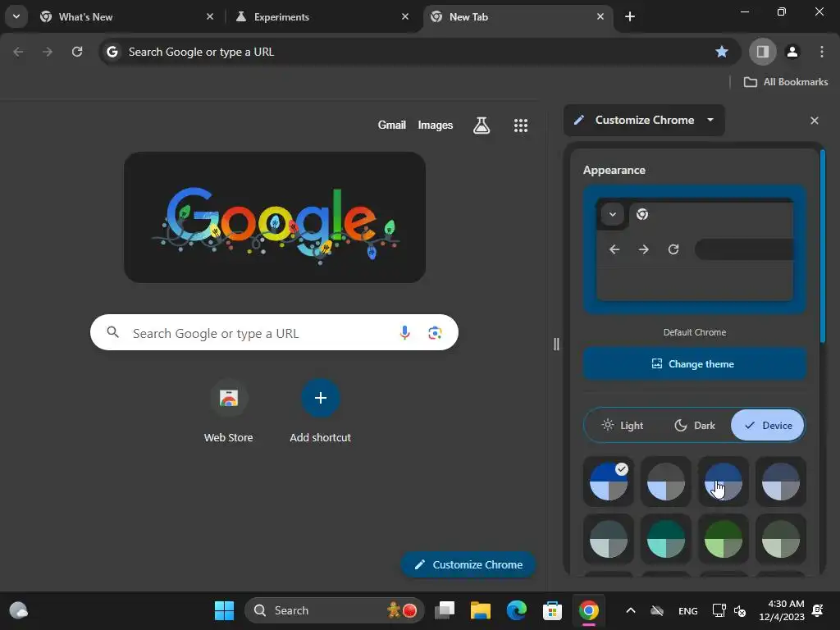The width and height of the screenshot is (840, 630).
Task: Bookmark this tab with the star icon
Action: [x=722, y=52]
